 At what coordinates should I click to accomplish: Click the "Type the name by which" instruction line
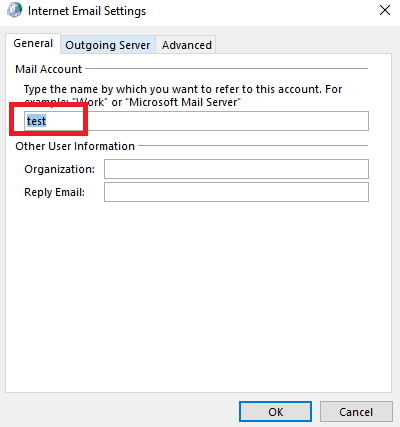pos(183,89)
